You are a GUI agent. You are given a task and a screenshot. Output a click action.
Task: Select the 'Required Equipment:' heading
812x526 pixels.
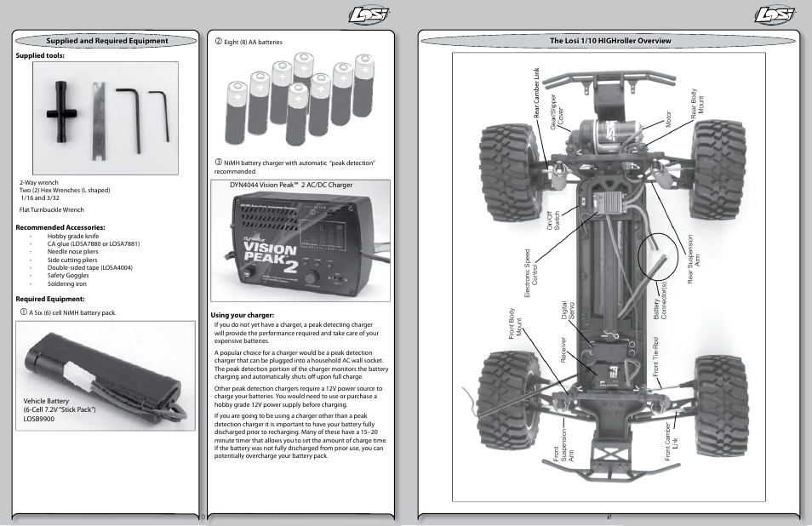[x=49, y=299]
